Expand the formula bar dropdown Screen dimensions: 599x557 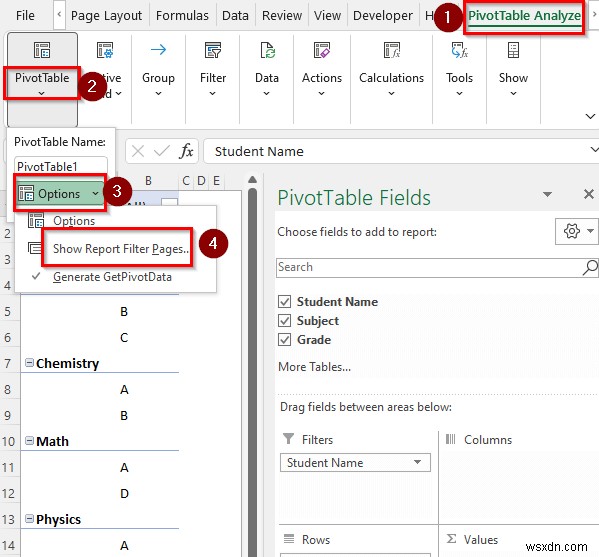(x=594, y=149)
